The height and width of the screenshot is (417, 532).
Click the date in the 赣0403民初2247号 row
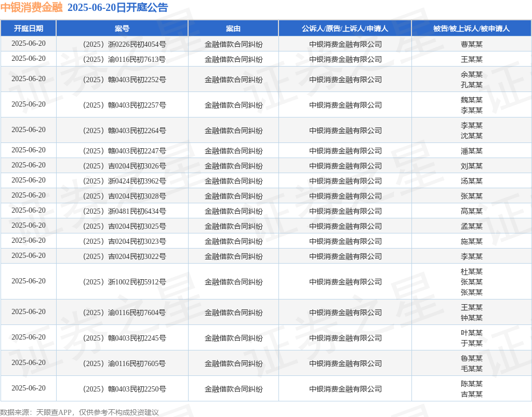tap(29, 150)
